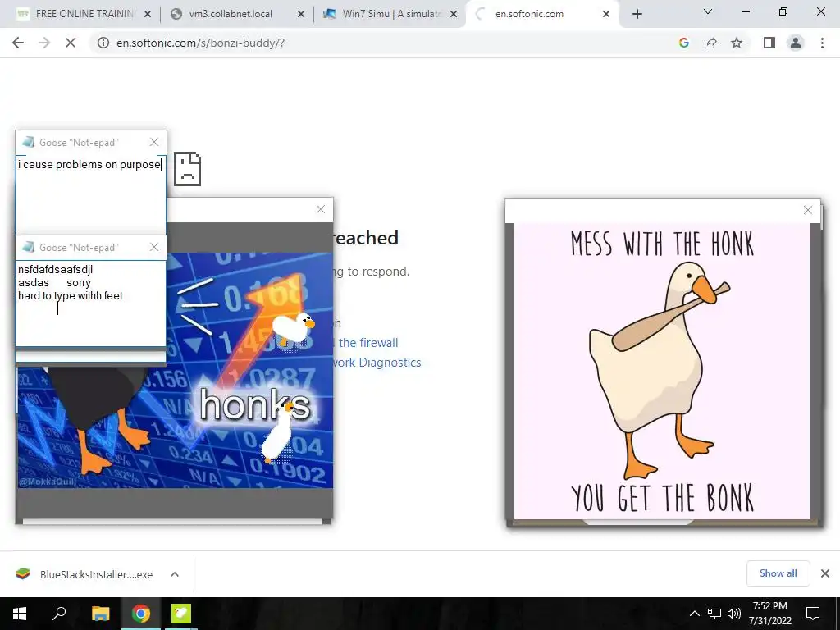Image resolution: width=840 pixels, height=630 pixels.
Task: Click the Chrome taskbar icon
Action: (x=141, y=614)
